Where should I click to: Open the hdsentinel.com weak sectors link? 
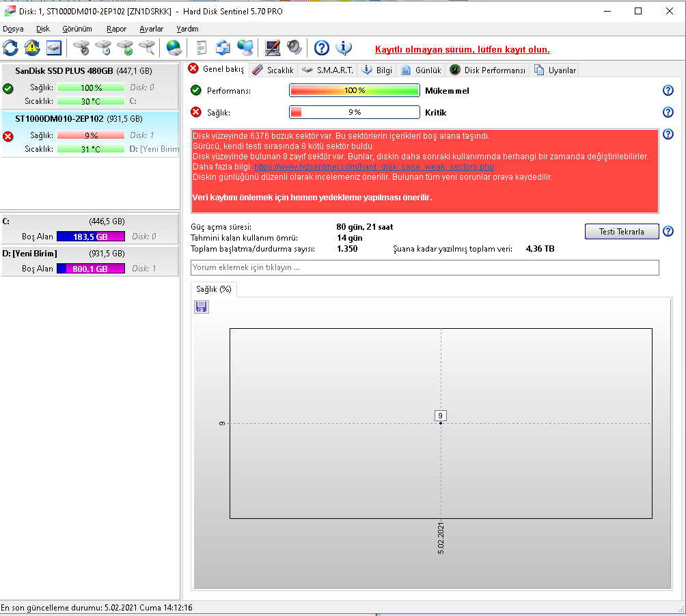pos(374,167)
